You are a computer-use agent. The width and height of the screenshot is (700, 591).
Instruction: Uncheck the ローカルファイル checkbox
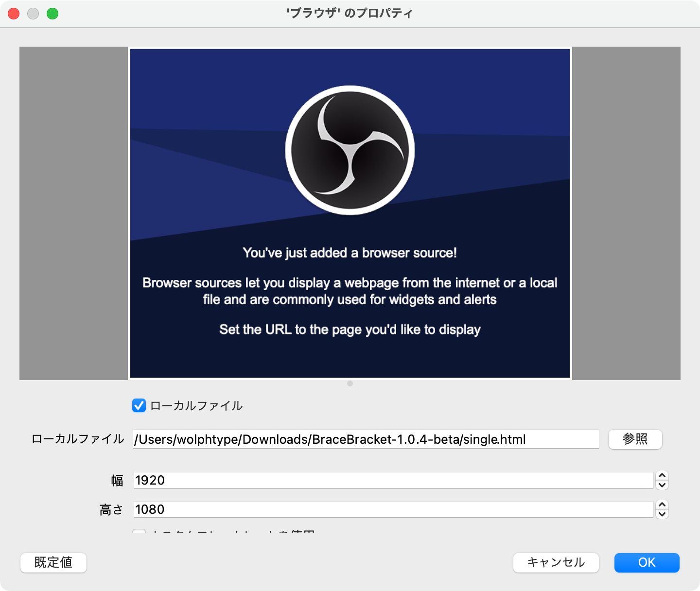(x=139, y=405)
